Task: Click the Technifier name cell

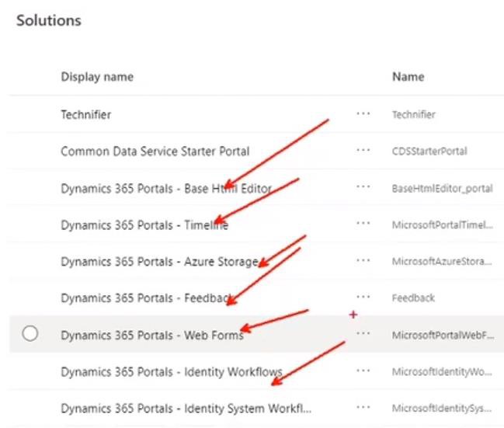Action: (x=414, y=114)
